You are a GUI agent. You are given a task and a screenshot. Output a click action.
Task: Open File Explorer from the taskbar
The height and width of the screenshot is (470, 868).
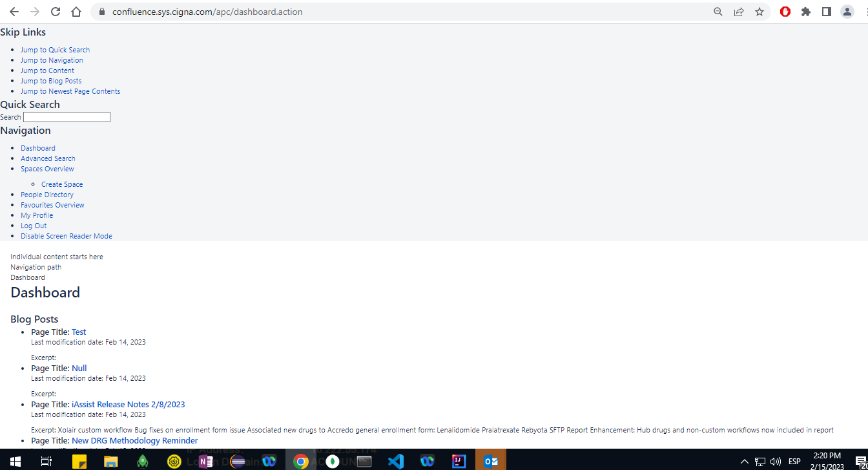point(111,461)
